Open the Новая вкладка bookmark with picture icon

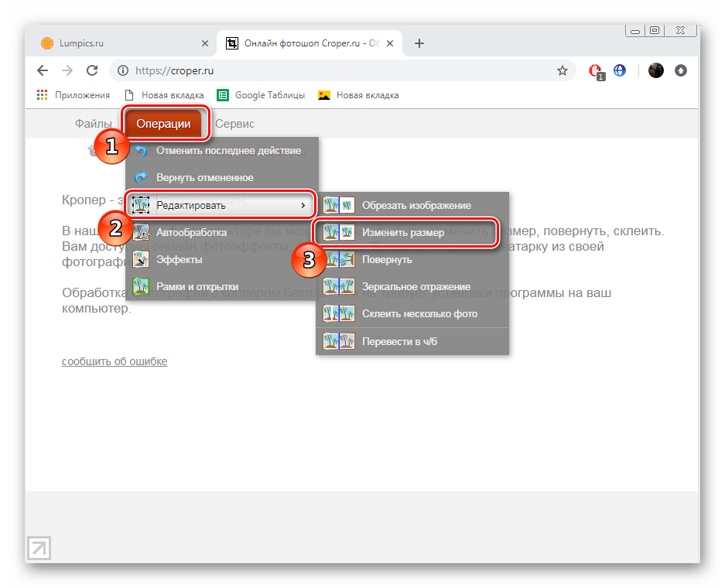tap(358, 94)
